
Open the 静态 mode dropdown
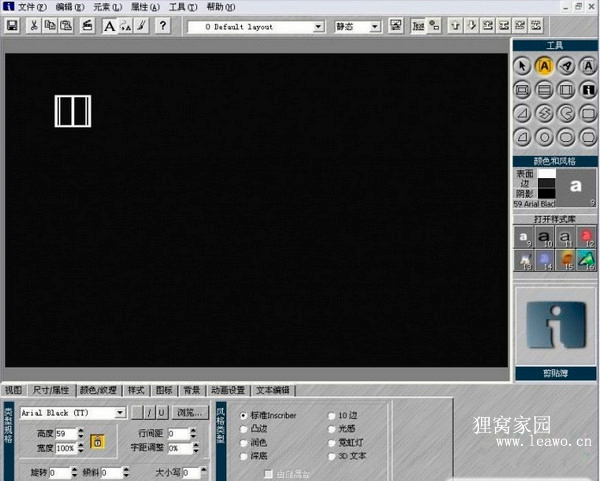point(375,26)
